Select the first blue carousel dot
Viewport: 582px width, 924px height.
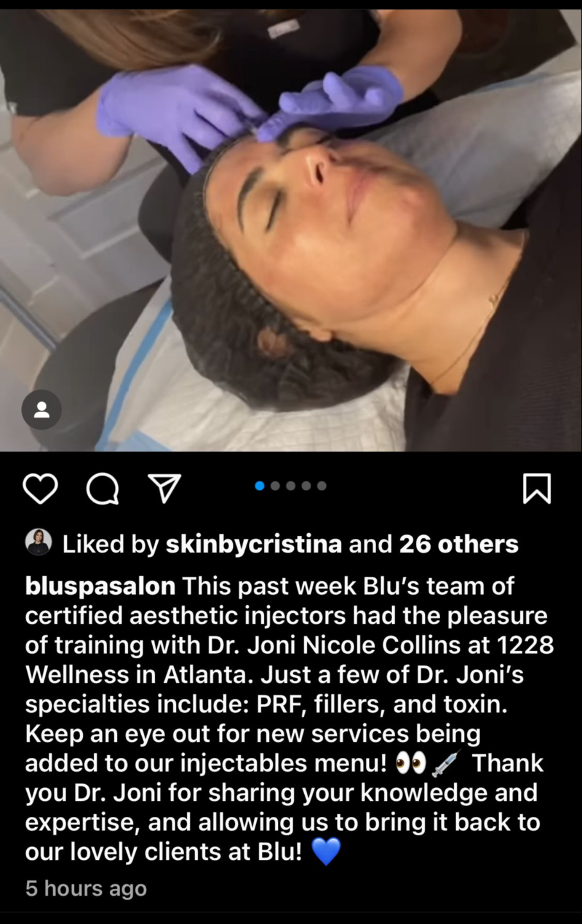(260, 486)
